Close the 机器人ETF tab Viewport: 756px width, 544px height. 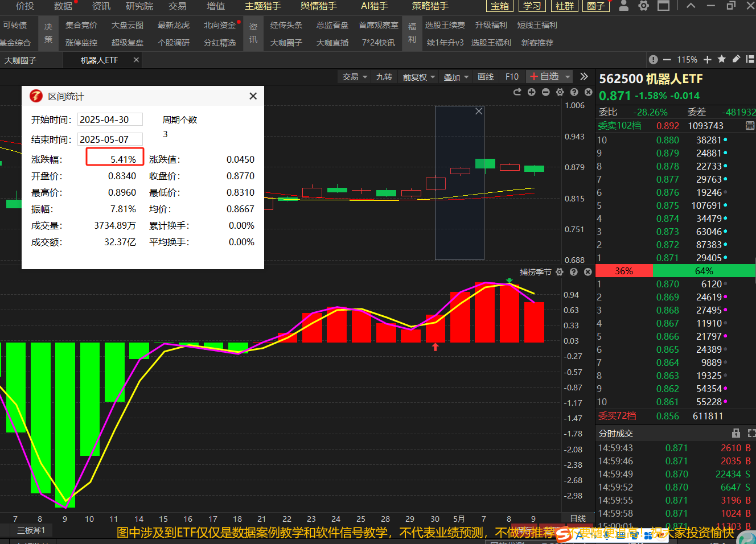(x=136, y=60)
